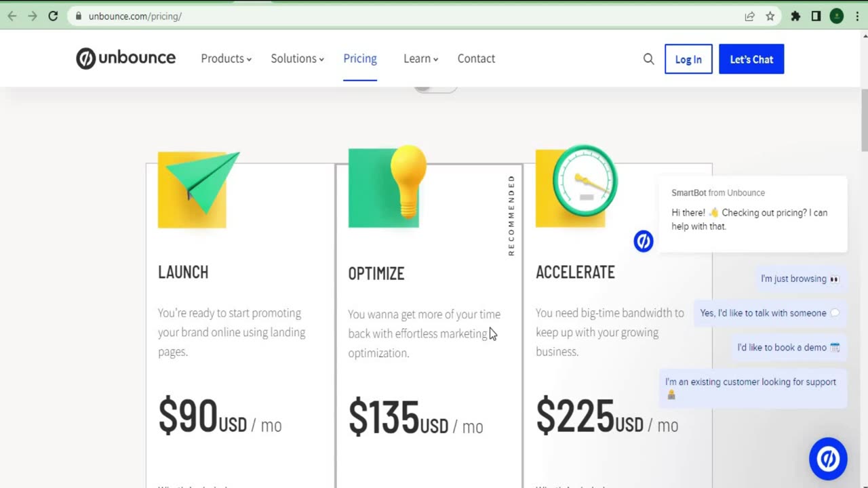This screenshot has width=868, height=488.
Task: Bookmark this page with the star icon
Action: click(x=770, y=16)
